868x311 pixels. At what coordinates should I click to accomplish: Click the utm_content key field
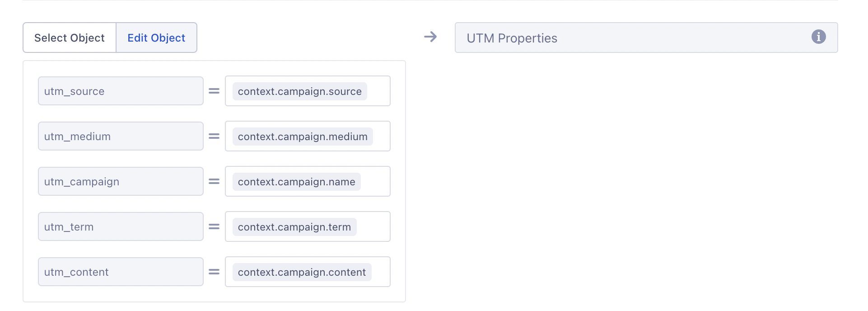[x=121, y=272]
